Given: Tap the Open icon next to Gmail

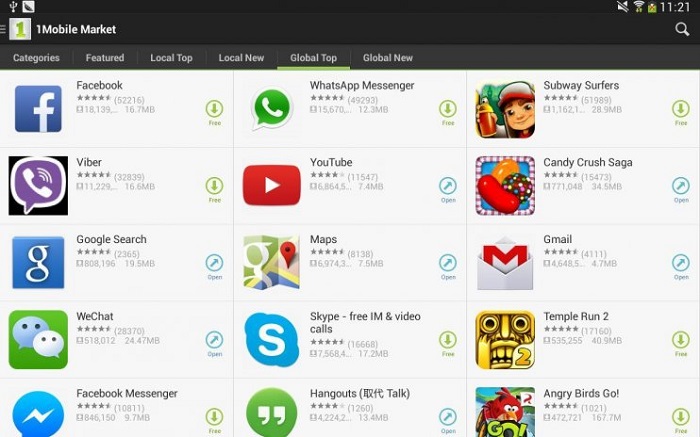Looking at the screenshot, I should [x=681, y=263].
